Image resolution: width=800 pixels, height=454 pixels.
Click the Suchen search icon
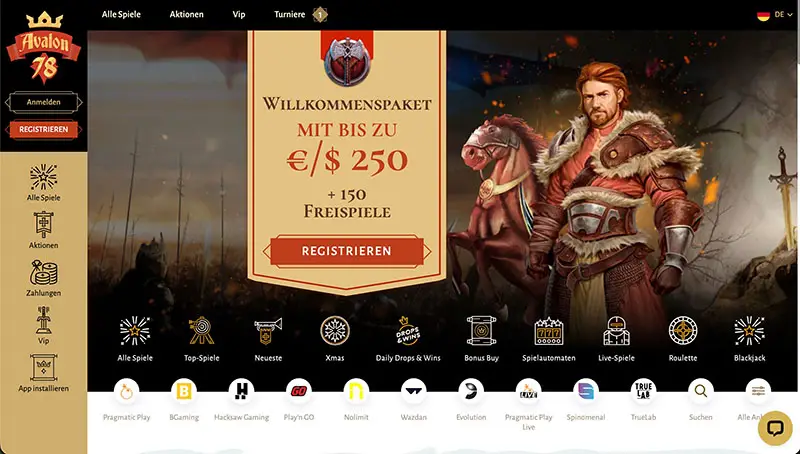click(701, 391)
